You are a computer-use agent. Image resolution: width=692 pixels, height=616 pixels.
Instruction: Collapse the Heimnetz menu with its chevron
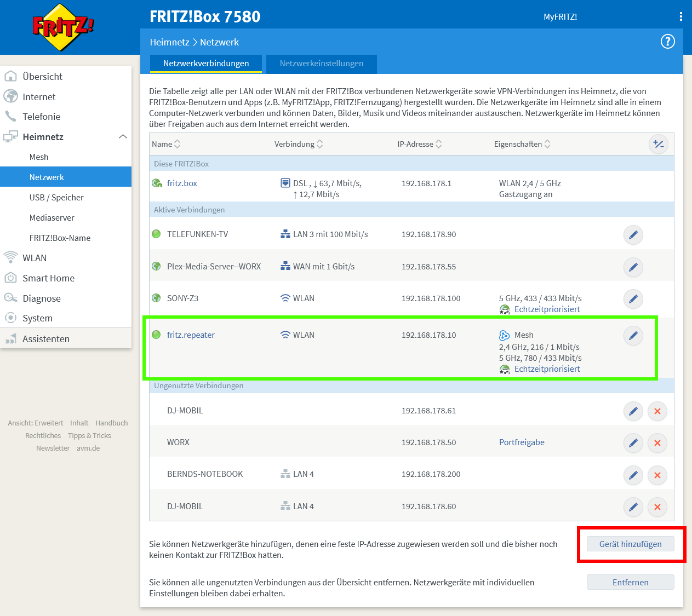[x=123, y=136]
